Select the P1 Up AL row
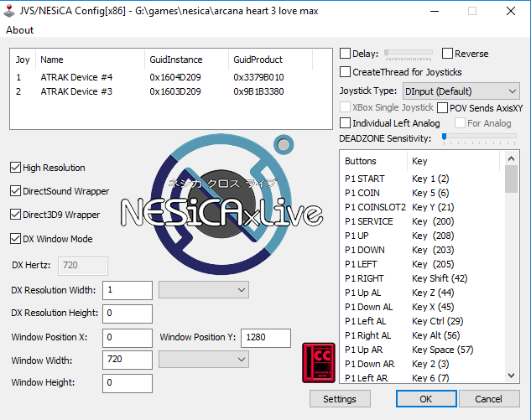 pos(422,293)
